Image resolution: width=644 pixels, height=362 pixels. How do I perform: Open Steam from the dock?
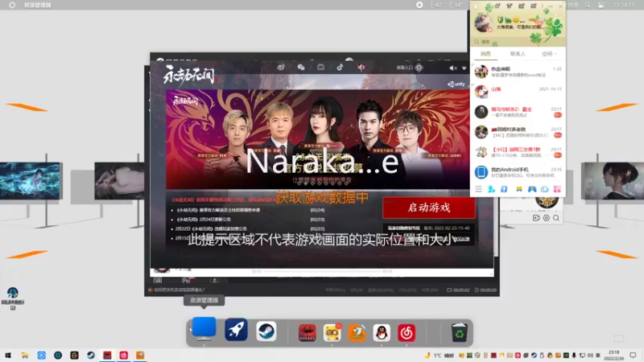[266, 331]
